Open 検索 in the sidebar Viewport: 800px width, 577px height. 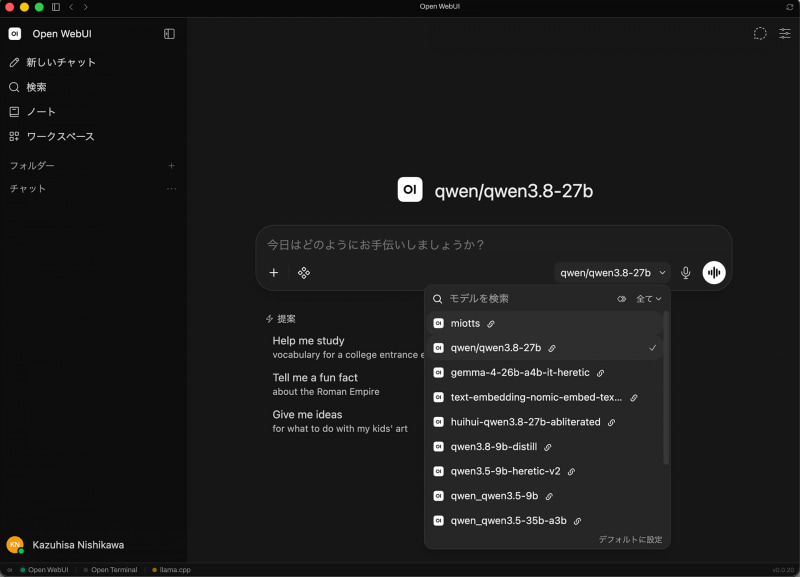[28, 87]
